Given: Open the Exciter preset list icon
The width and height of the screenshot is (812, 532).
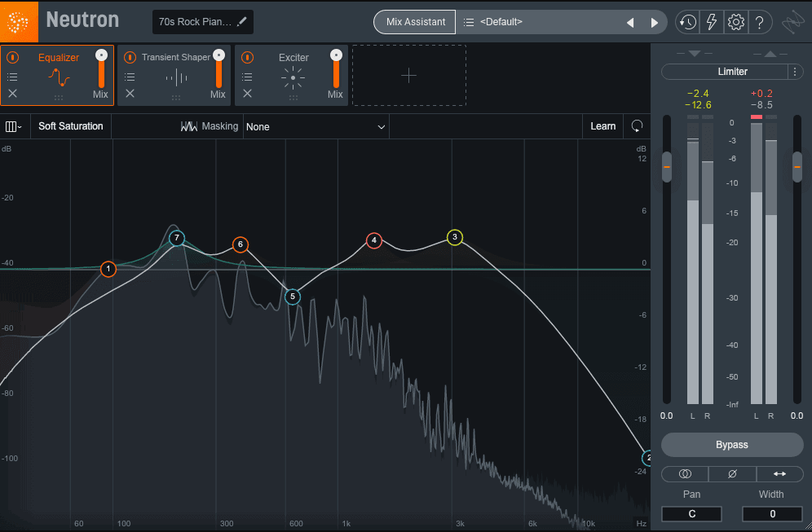Looking at the screenshot, I should coord(248,77).
